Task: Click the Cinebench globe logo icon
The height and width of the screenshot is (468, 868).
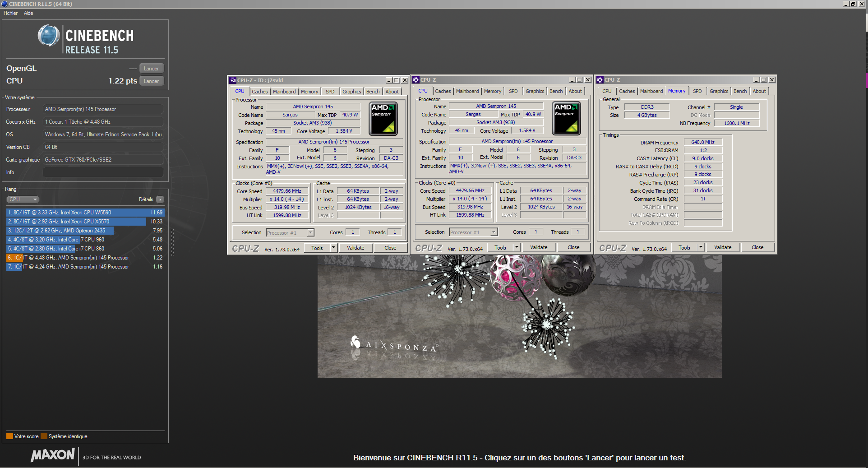Action: [49, 36]
